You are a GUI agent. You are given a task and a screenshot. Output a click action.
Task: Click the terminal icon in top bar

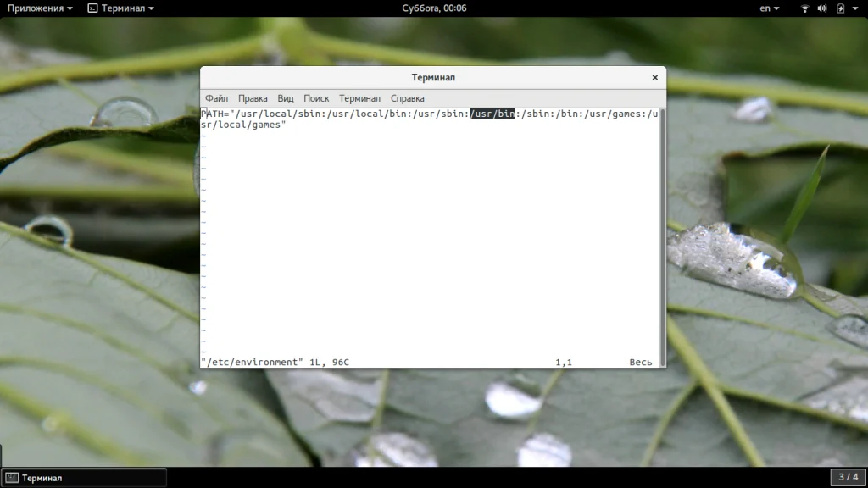92,8
